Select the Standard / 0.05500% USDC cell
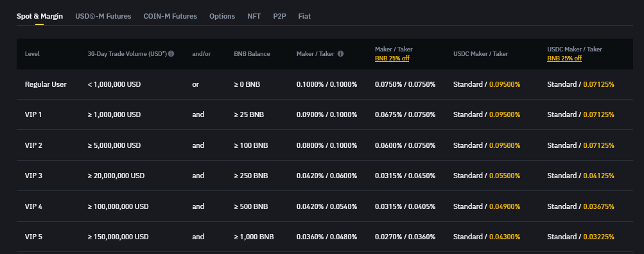Viewport: 644px width, 254px height. pyautogui.click(x=487, y=176)
